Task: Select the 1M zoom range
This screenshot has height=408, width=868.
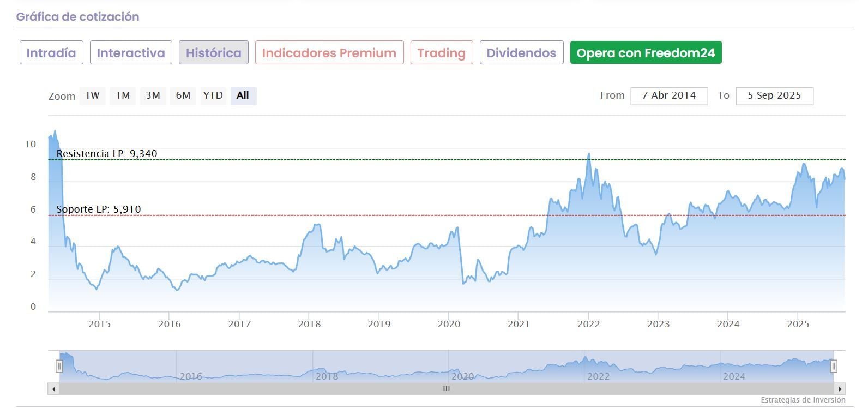Action: (123, 95)
